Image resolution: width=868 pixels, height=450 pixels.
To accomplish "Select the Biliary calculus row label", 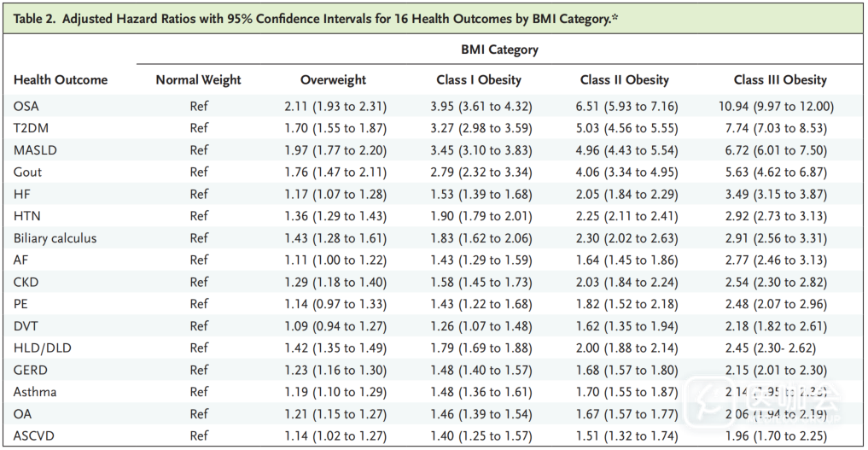I will (55, 238).
